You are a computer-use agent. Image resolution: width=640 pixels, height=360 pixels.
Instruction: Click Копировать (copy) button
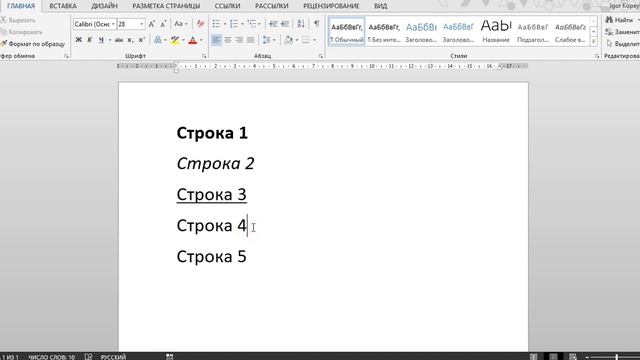[21, 32]
